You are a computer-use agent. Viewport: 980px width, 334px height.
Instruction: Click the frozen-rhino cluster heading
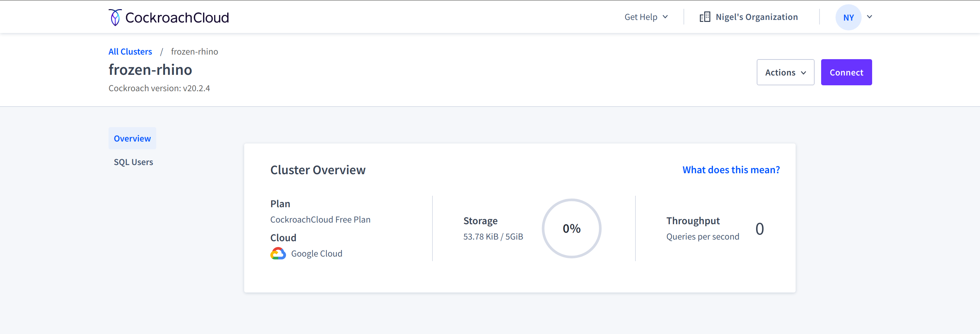[150, 70]
